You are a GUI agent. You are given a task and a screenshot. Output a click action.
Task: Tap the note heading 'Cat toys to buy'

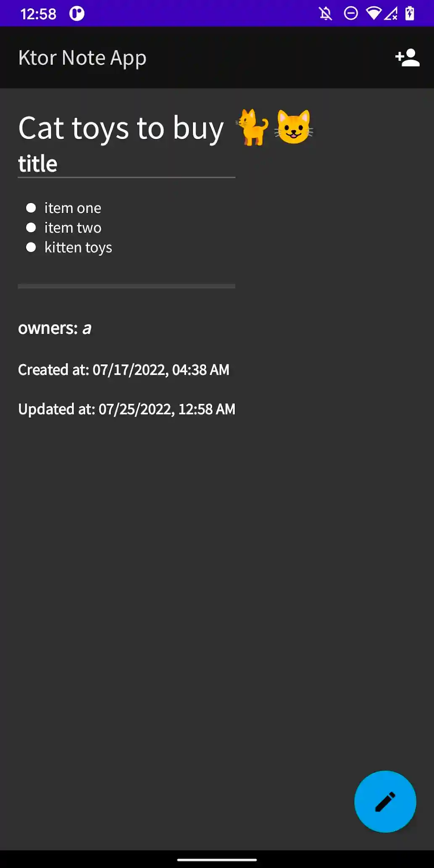(x=121, y=128)
